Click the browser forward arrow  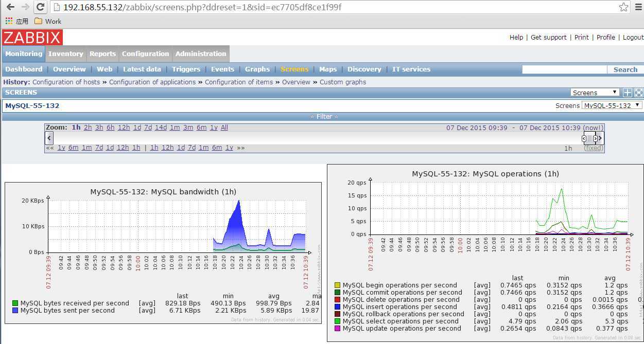[25, 7]
